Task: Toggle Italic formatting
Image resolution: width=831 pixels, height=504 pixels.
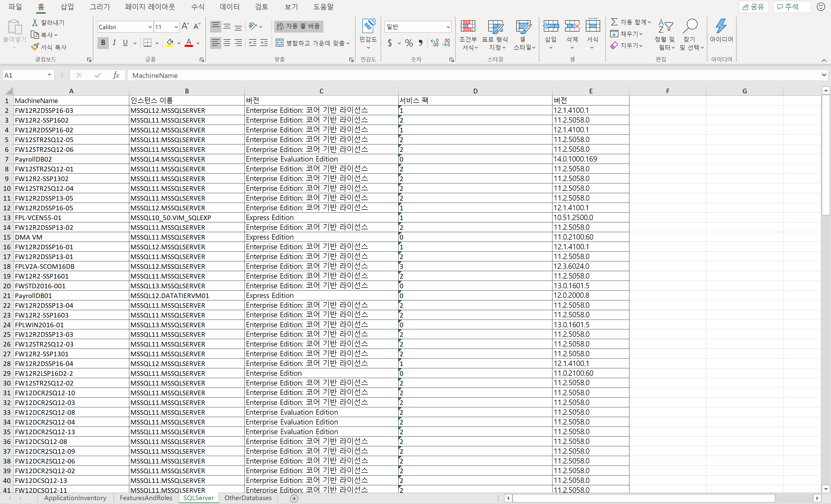Action: (x=114, y=43)
